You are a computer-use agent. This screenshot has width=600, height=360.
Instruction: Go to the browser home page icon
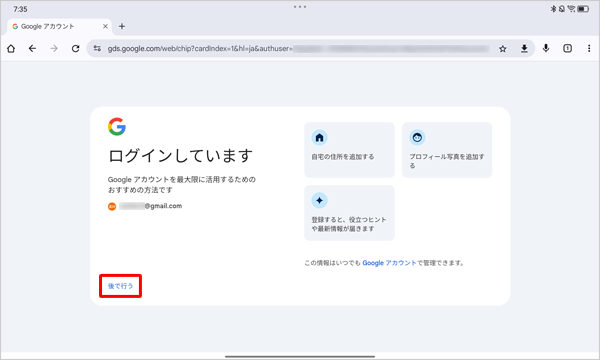coord(11,49)
